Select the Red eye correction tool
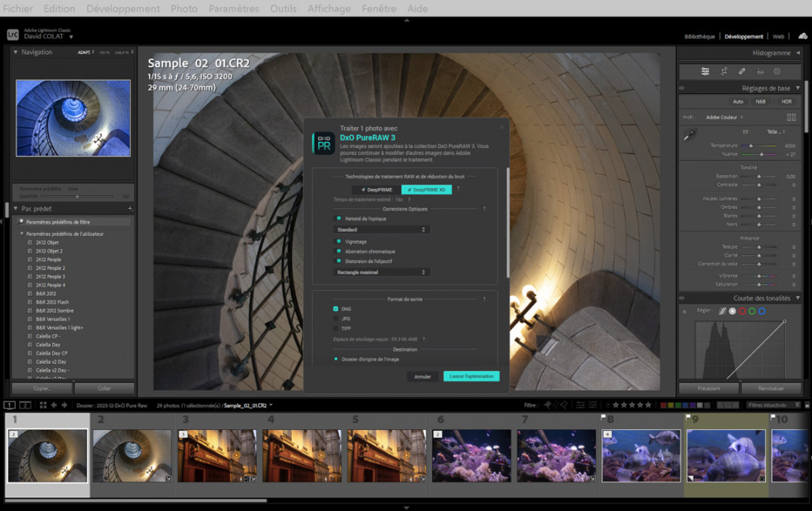812x511 pixels. [x=759, y=71]
